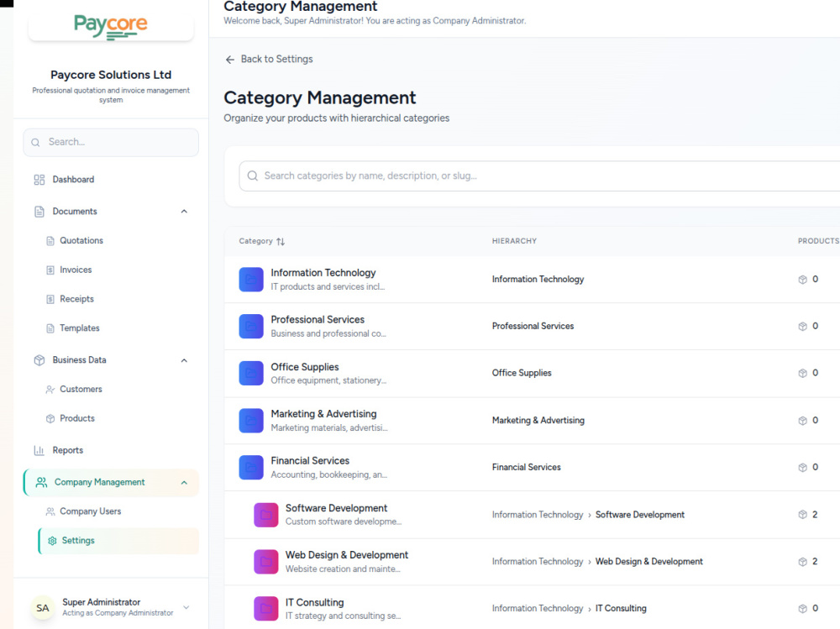Viewport: 840px width, 629px height.
Task: Click the SA user avatar
Action: (x=43, y=607)
